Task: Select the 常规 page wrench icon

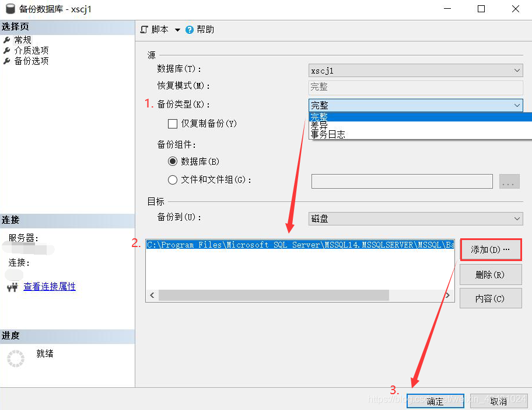Action: point(7,40)
